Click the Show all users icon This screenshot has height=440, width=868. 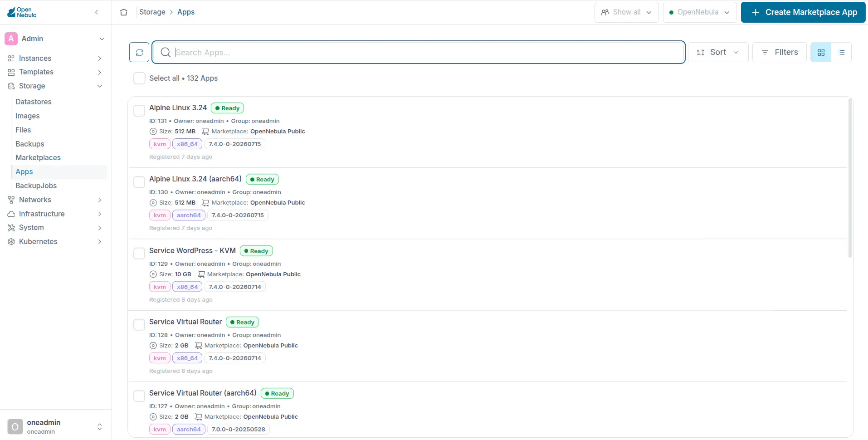point(605,12)
